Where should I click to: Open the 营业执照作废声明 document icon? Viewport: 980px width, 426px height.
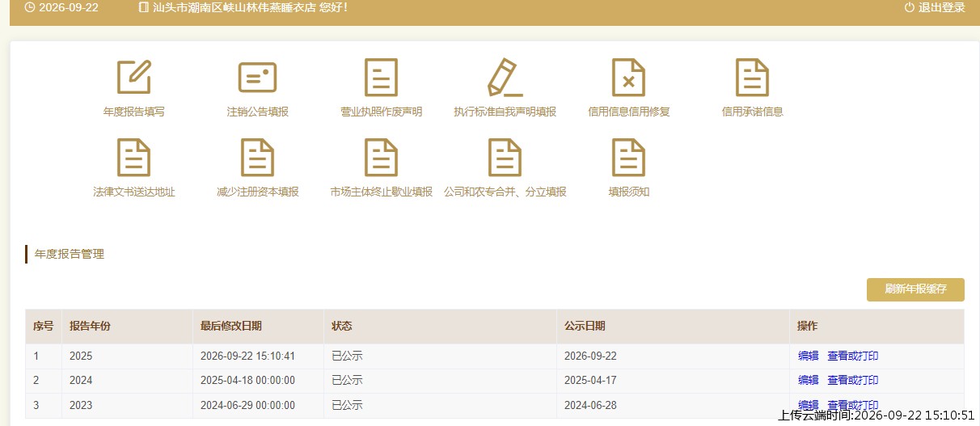coord(382,78)
